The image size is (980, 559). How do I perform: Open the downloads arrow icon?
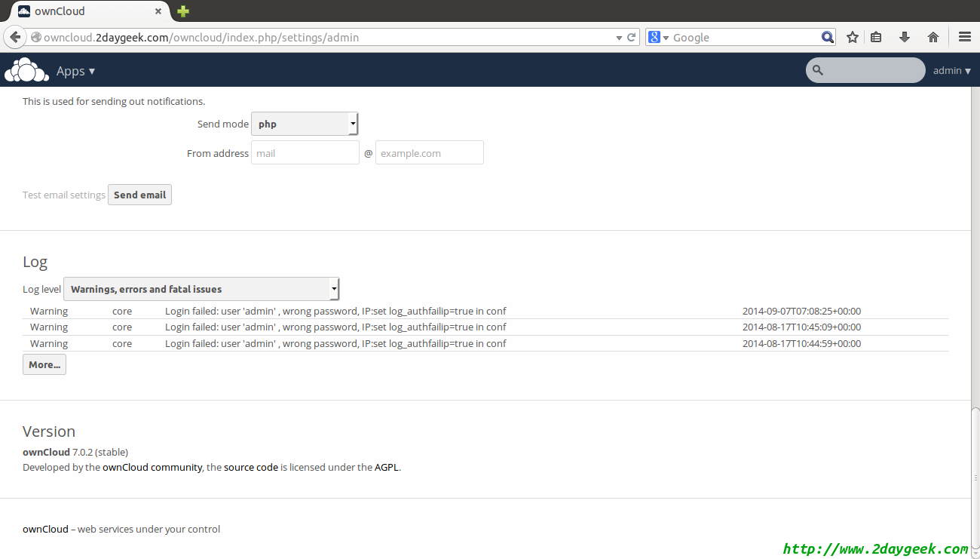coord(905,37)
